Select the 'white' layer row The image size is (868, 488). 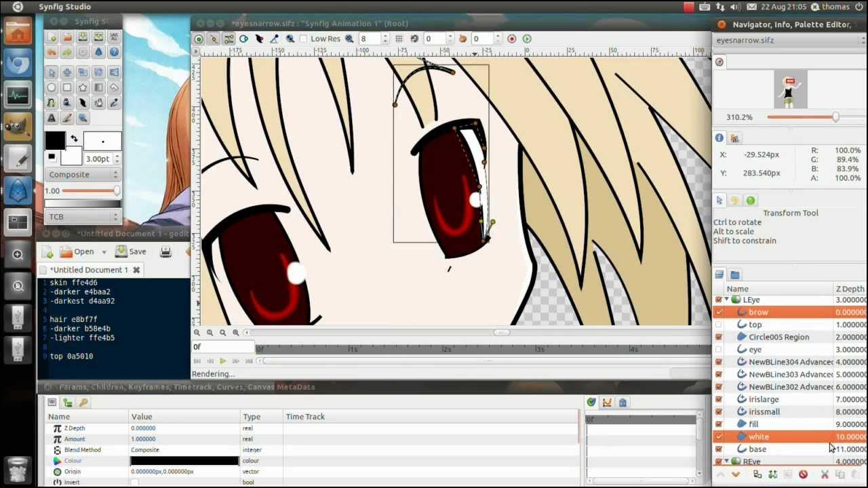tap(790, 437)
